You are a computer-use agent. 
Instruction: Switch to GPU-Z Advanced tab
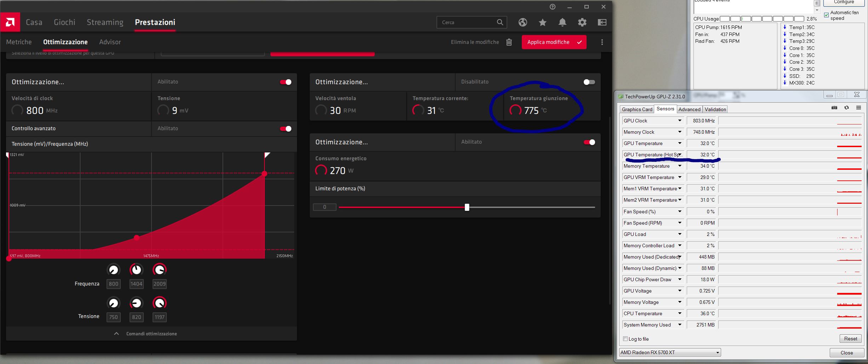click(x=689, y=109)
